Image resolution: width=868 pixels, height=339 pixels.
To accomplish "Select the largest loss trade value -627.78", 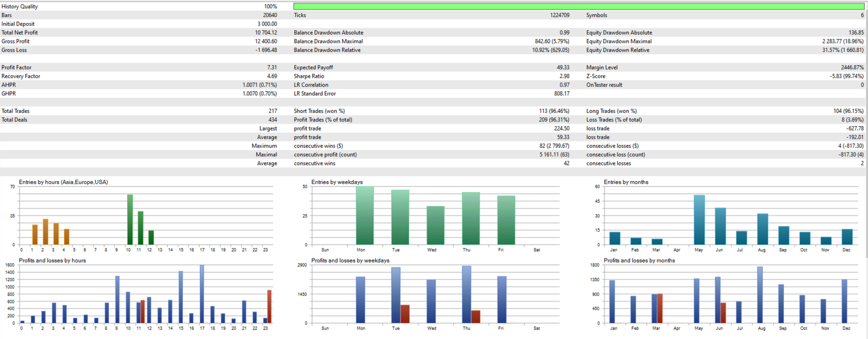I will click(x=855, y=128).
